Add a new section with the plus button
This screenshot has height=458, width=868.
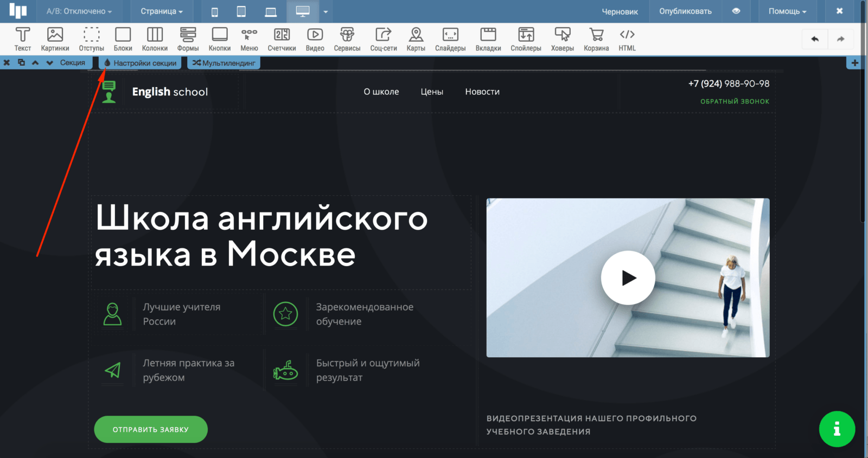[x=855, y=63]
